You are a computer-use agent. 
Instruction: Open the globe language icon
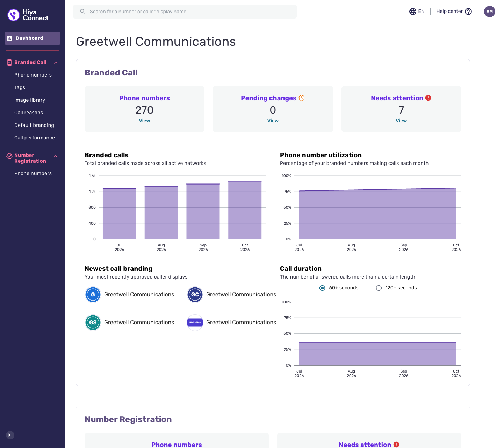click(x=413, y=12)
